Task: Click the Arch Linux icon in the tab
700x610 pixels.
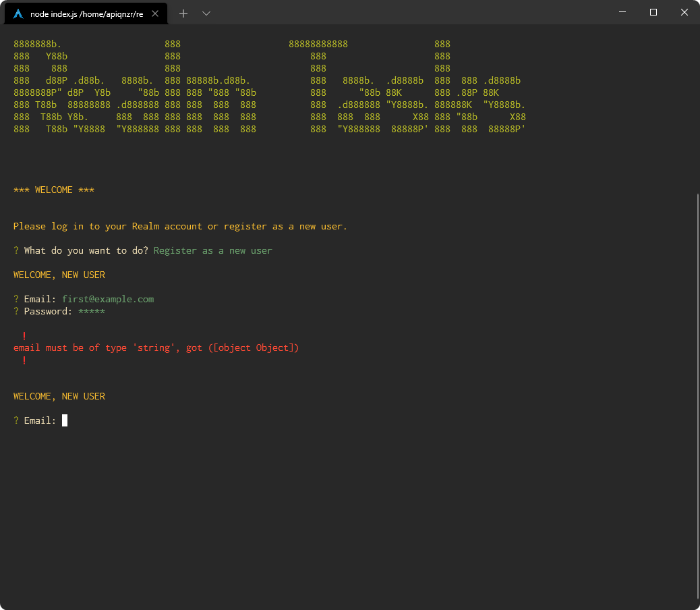Action: (18, 14)
